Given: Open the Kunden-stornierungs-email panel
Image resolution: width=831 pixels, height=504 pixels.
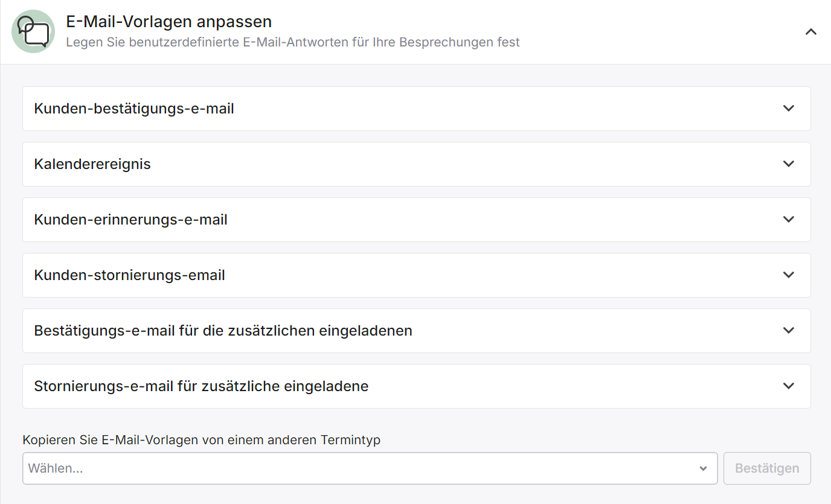Looking at the screenshot, I should point(416,275).
